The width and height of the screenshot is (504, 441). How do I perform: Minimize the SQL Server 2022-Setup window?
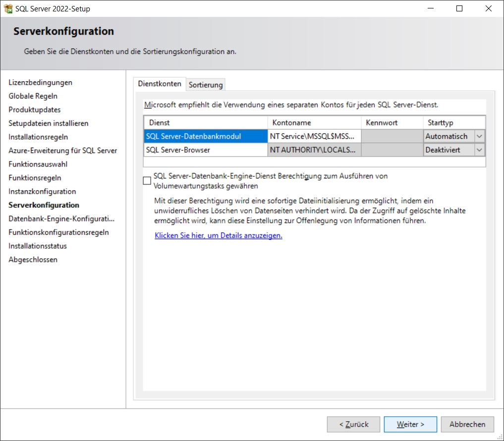coord(431,9)
